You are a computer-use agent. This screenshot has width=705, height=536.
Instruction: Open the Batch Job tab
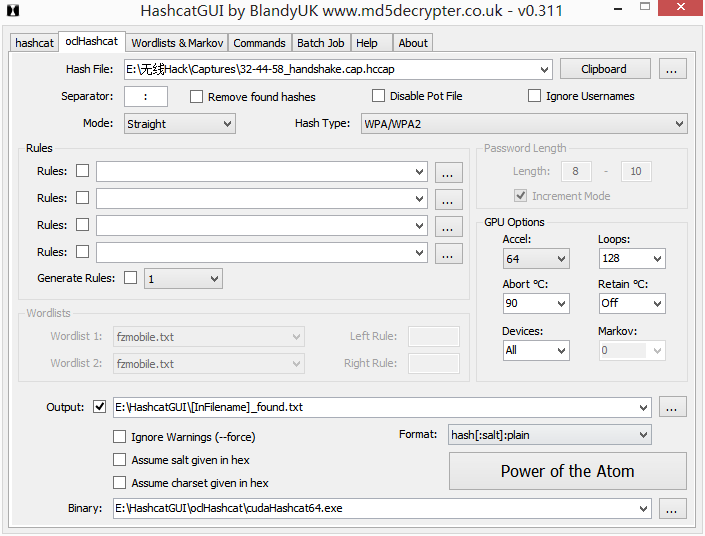(320, 43)
